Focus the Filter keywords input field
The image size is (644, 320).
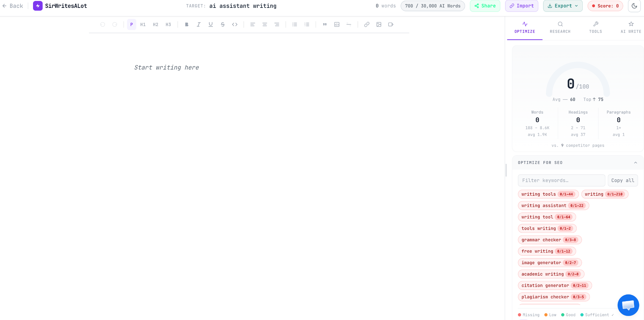click(561, 180)
